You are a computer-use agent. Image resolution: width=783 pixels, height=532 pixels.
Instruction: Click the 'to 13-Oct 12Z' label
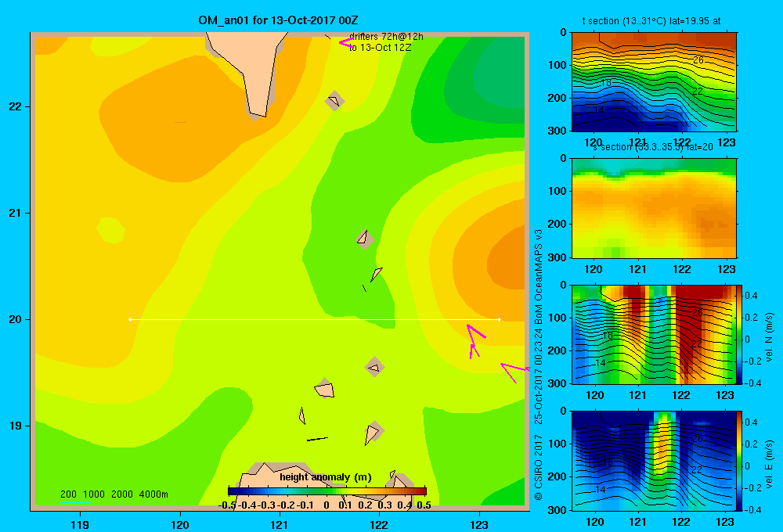(x=380, y=48)
